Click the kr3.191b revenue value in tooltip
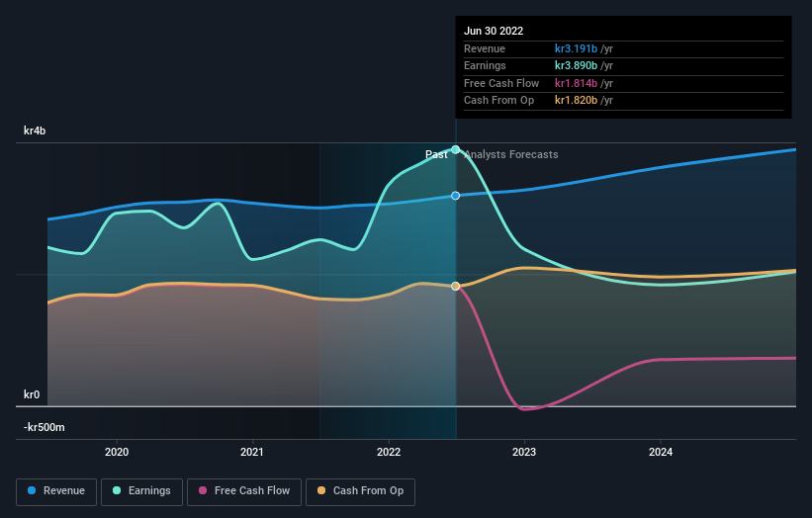812x518 pixels. [x=576, y=48]
